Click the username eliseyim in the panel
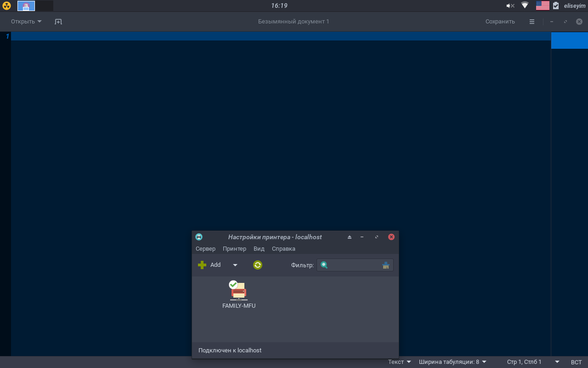The height and width of the screenshot is (368, 588). point(575,6)
